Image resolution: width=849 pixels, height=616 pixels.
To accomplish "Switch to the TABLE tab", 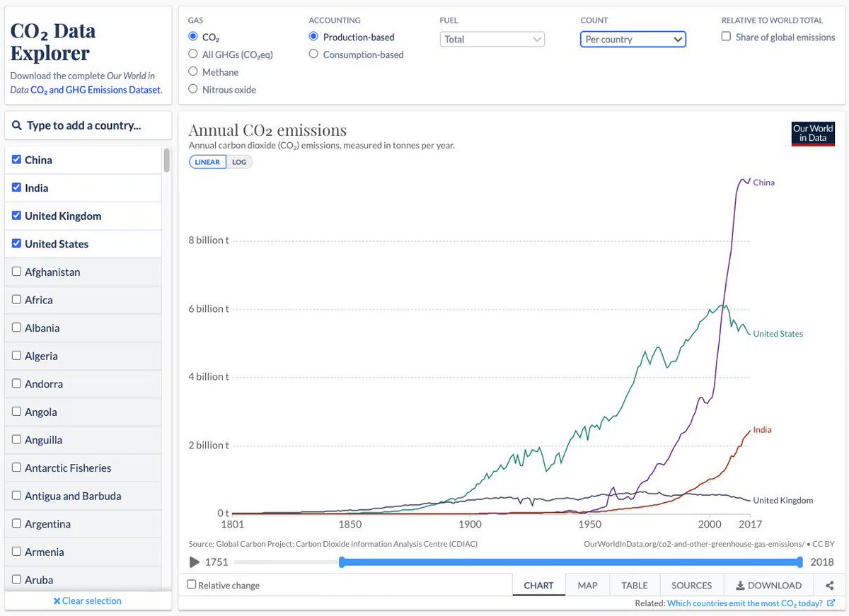I will click(635, 586).
